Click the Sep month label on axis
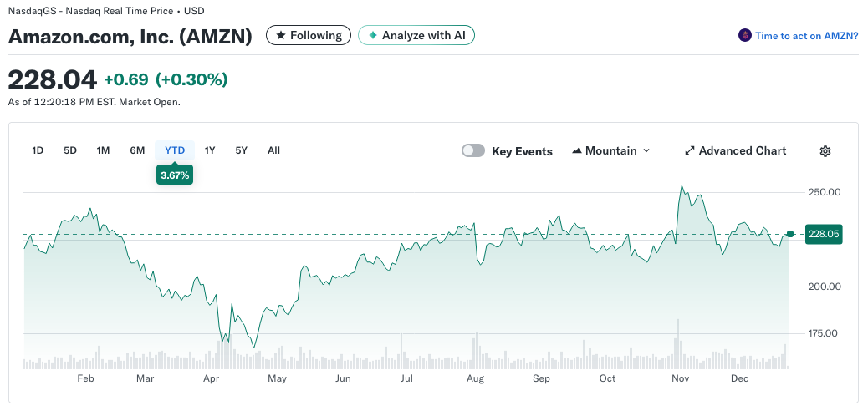 [x=541, y=378]
